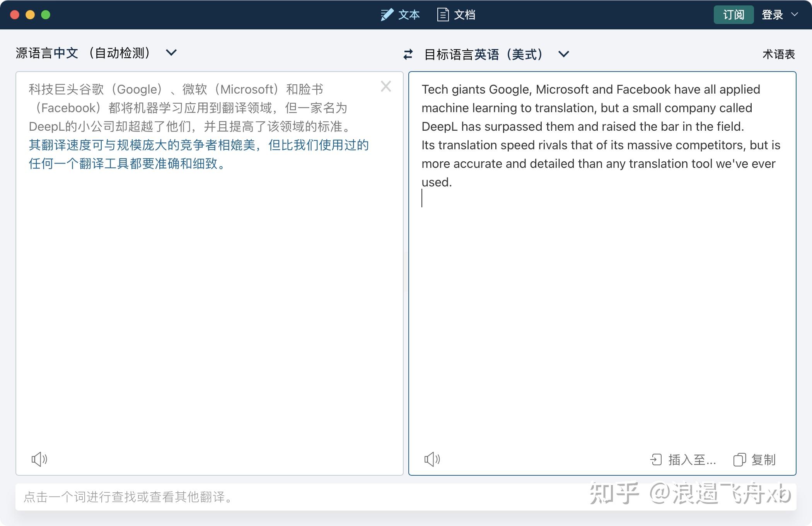812x526 pixels.
Task: Click the insert-to arrow icon
Action: [x=656, y=459]
